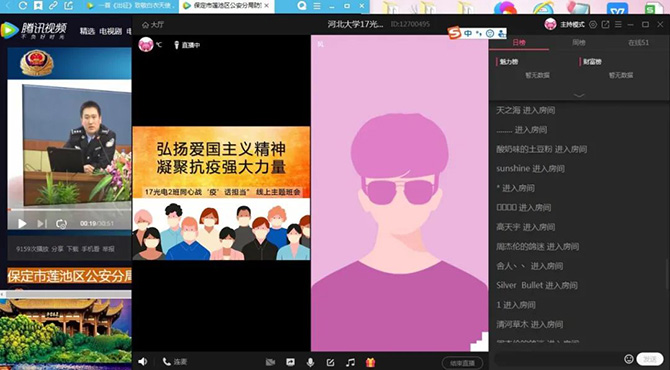This screenshot has width=670, height=370.
Task: Expand the ranking panel with the down chevron
Action: click(579, 95)
